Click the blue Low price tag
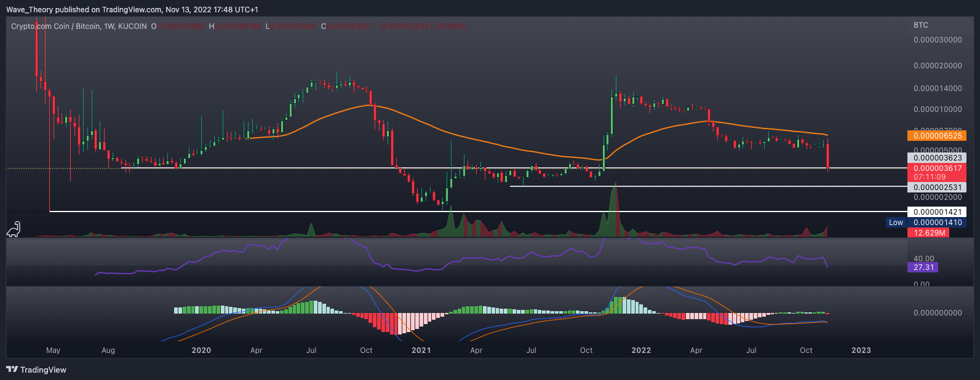The width and height of the screenshot is (980, 380). pos(896,223)
